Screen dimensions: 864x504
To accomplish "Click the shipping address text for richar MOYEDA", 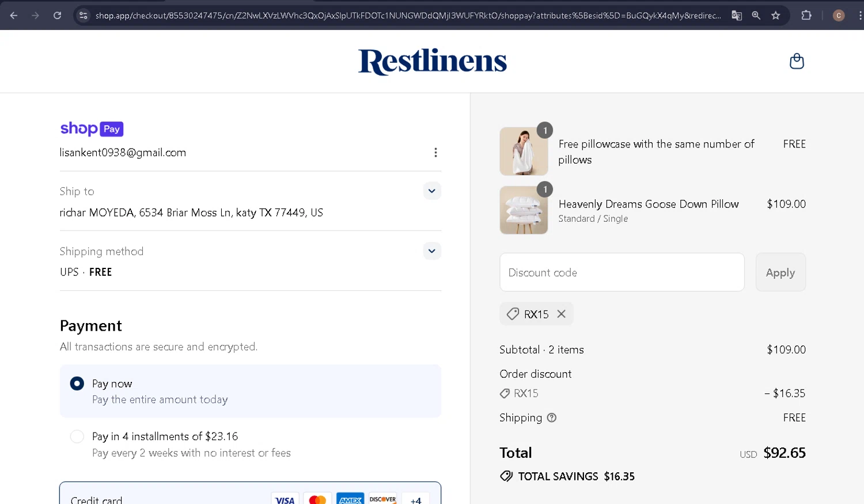I will 191,213.
